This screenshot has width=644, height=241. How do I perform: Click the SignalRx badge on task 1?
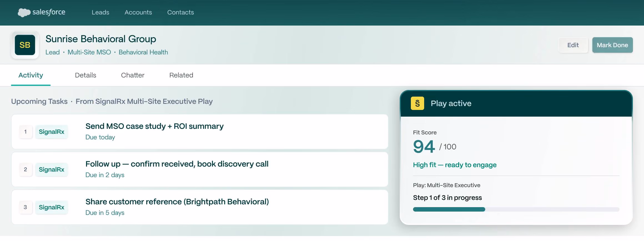(52, 132)
